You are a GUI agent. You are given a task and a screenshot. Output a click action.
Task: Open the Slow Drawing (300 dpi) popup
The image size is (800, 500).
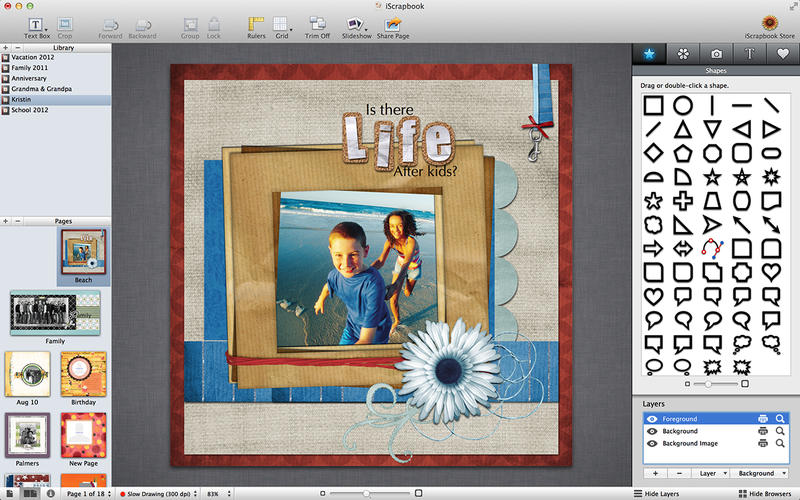(x=158, y=494)
